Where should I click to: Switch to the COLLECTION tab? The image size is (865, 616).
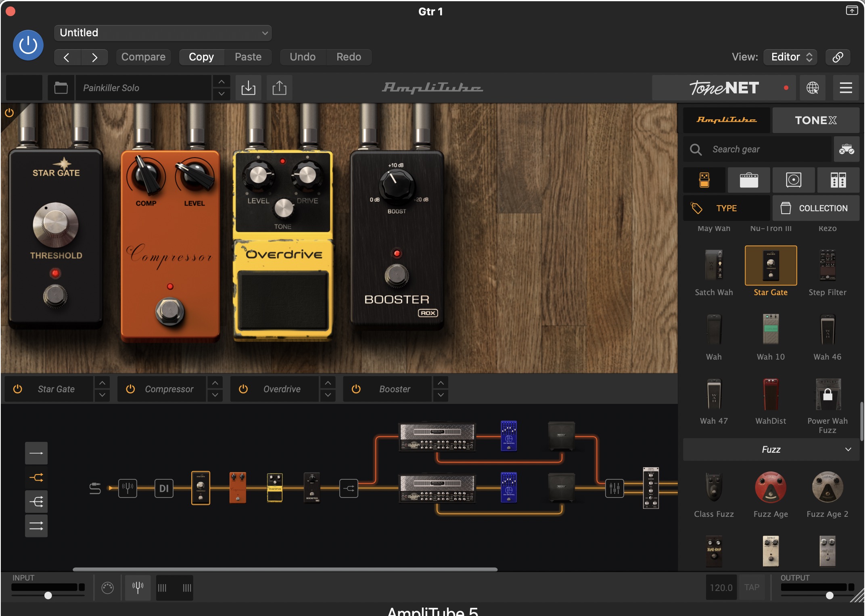pyautogui.click(x=815, y=208)
